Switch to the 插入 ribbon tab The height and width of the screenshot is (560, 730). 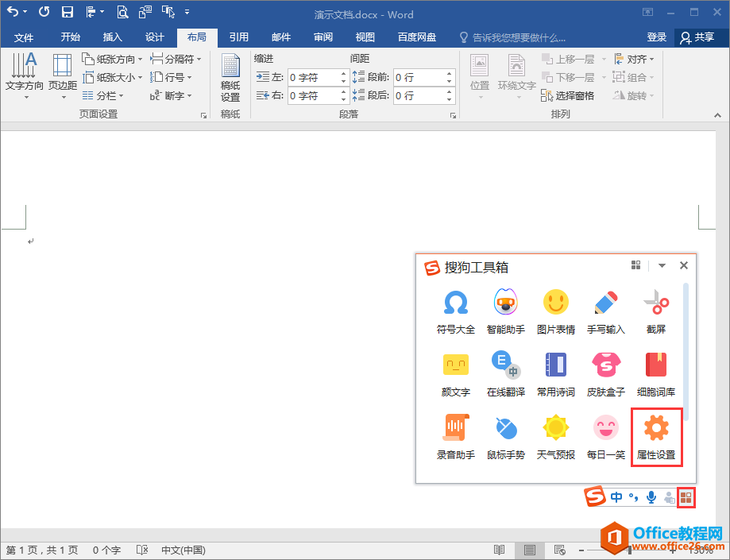pyautogui.click(x=113, y=37)
